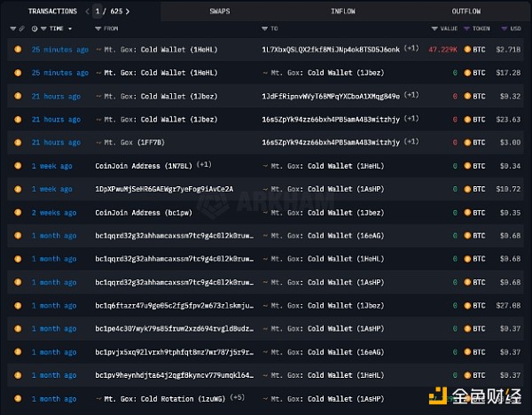The image size is (532, 415).
Task: Open the TIME filter funnel
Action: coord(43,28)
